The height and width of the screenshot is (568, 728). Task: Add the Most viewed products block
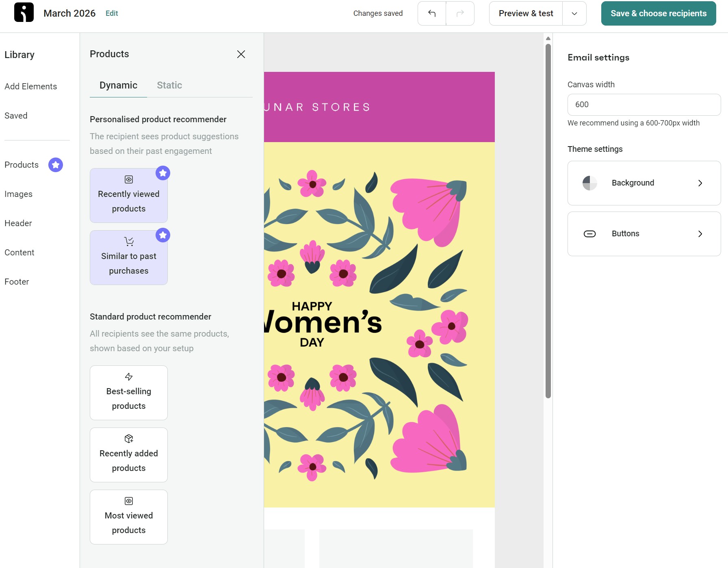coord(128,516)
